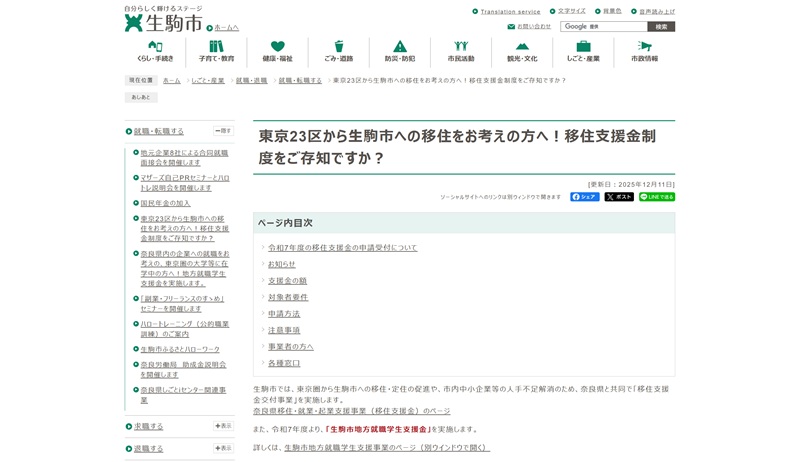Viewport: 800px width, 462px height.
Task: Open 市政情報 navigation menu item
Action: point(644,52)
